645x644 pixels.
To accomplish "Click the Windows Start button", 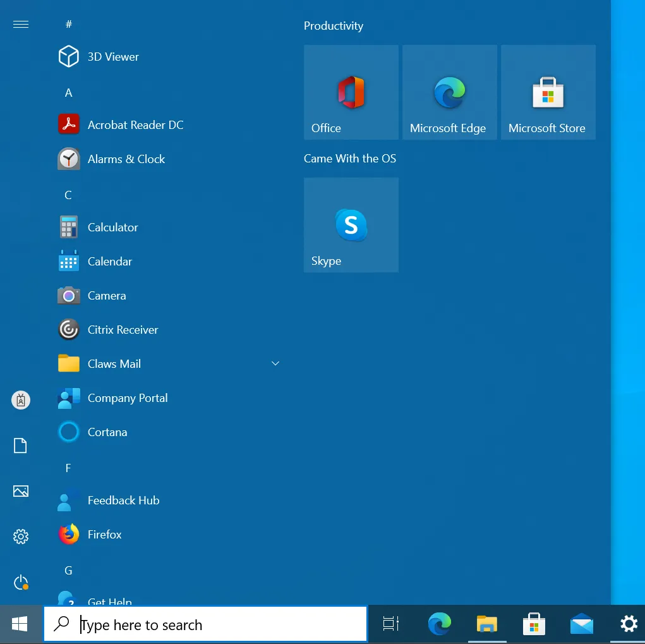I will [x=20, y=624].
